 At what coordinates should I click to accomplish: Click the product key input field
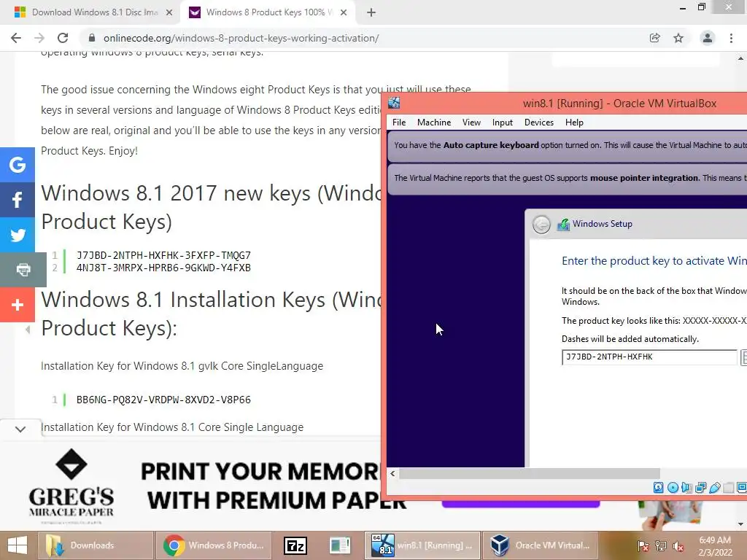point(649,357)
